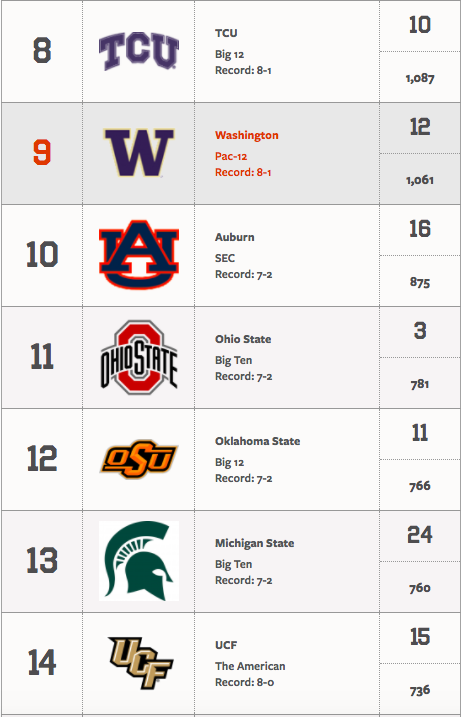Image resolution: width=461 pixels, height=717 pixels.
Task: Click the UCF team name text
Action: coord(226,645)
